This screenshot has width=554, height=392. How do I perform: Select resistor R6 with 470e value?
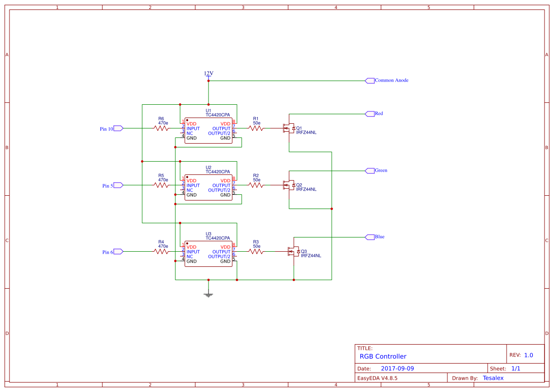coord(161,128)
